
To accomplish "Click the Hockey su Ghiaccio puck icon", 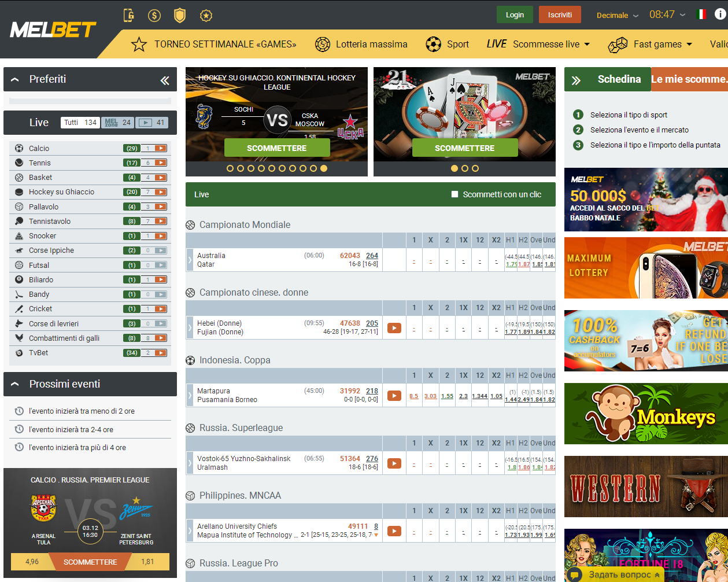I will tap(19, 191).
